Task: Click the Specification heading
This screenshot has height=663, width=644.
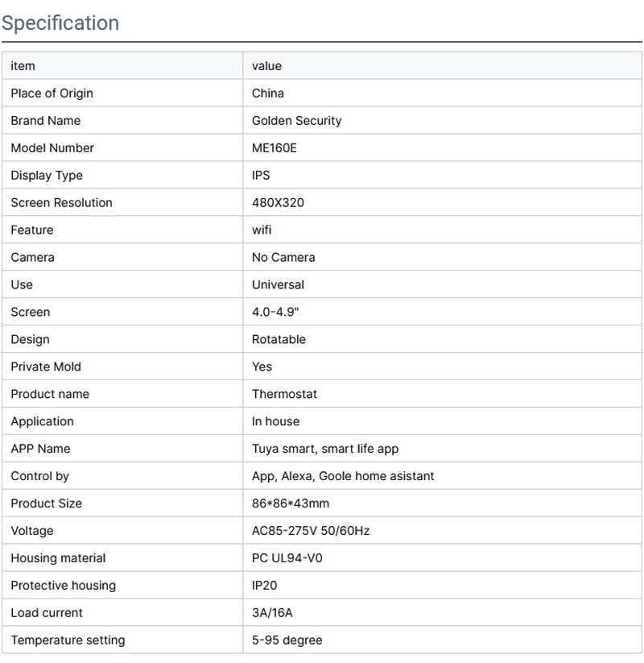Action: click(x=60, y=23)
